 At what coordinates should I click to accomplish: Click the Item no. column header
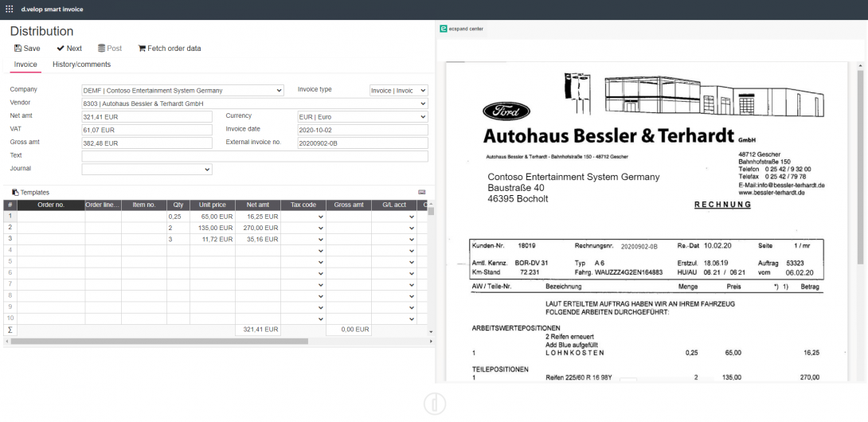point(144,205)
